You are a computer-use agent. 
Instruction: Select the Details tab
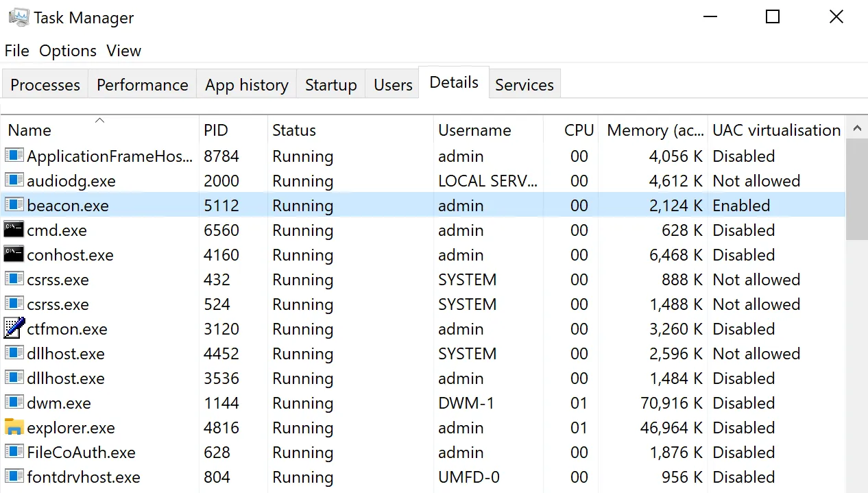pos(454,82)
